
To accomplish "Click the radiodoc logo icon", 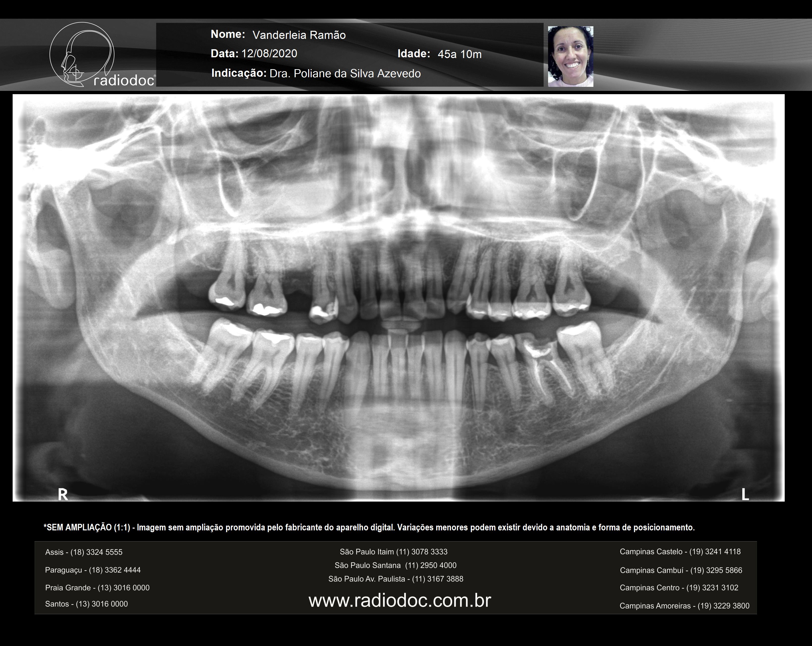I will coord(82,54).
